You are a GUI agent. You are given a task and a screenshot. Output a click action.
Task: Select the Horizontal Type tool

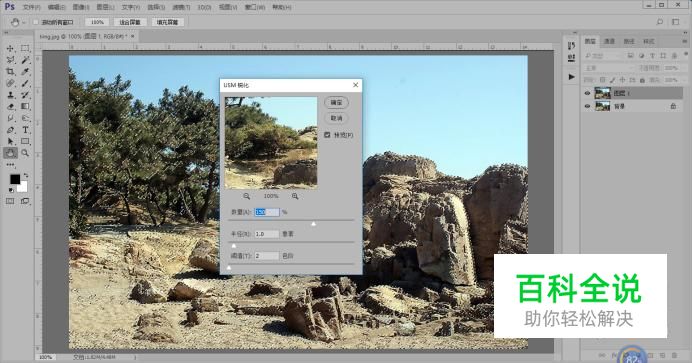(25, 130)
